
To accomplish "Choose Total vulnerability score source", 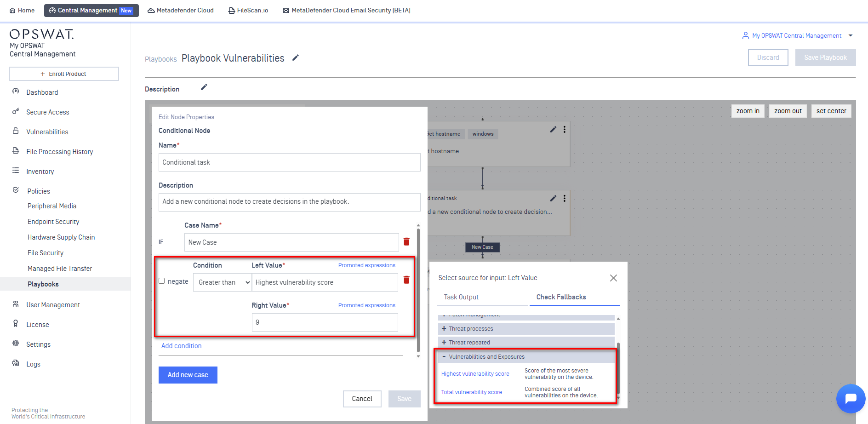I will point(471,392).
